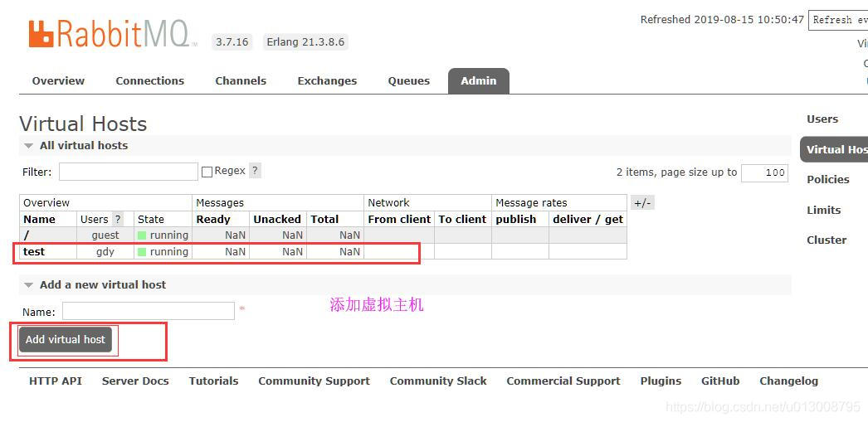Screen dimensions: 868x422
Task: Open the Users column help question mark
Action: [x=117, y=219]
